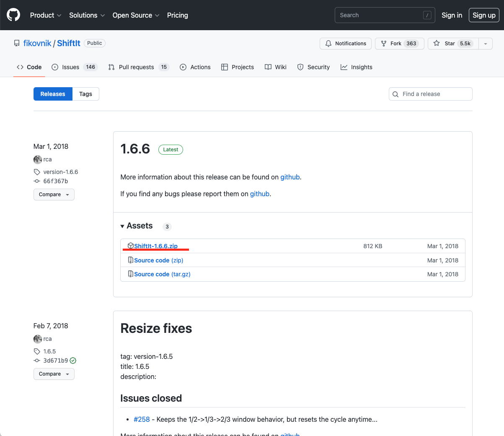Image resolution: width=504 pixels, height=436 pixels.
Task: Open the star lists dropdown arrow
Action: 486,44
